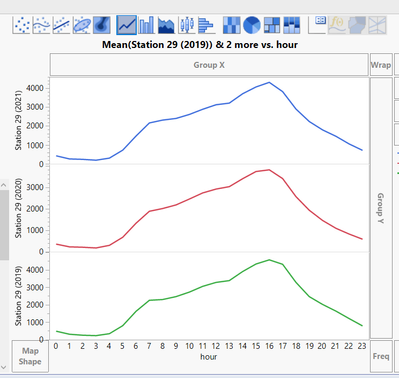Screen dimensions: 399x378
Task: Click the graph title Mean(Station 29 (2019)) & 2 more vs. hour
Action: (200, 45)
